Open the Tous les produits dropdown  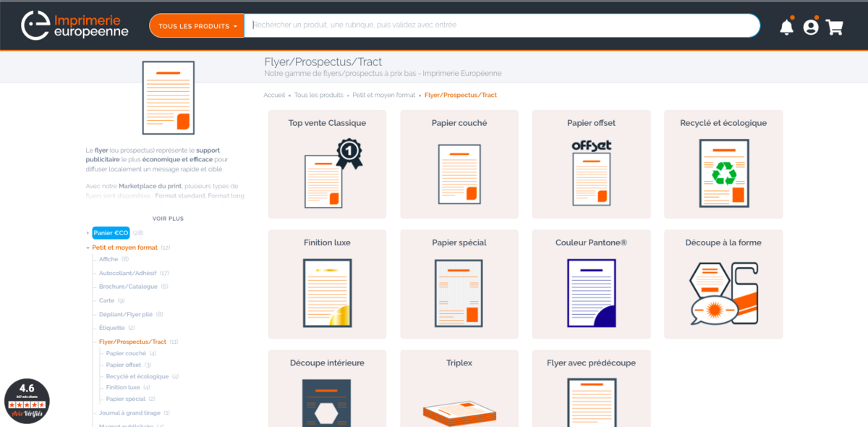click(x=197, y=26)
